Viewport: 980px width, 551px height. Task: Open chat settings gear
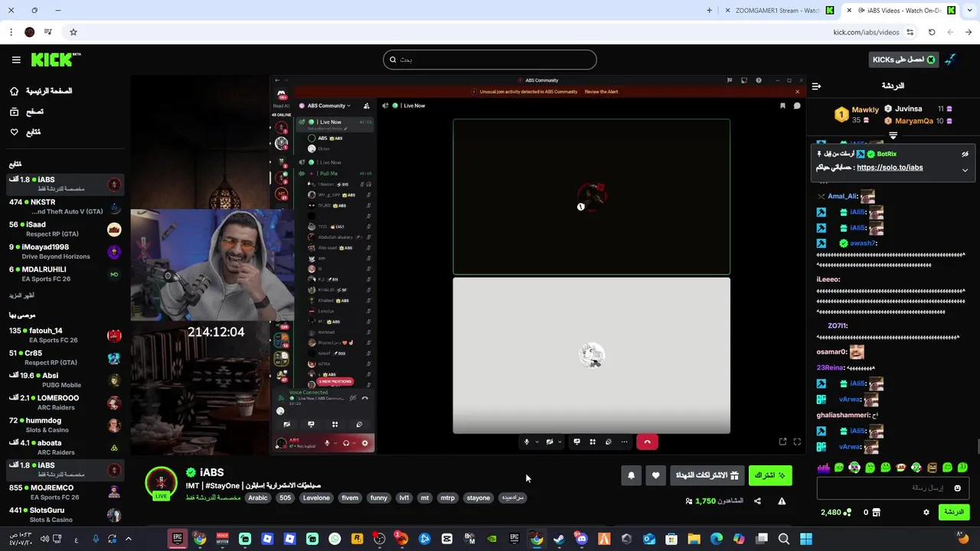point(926,512)
